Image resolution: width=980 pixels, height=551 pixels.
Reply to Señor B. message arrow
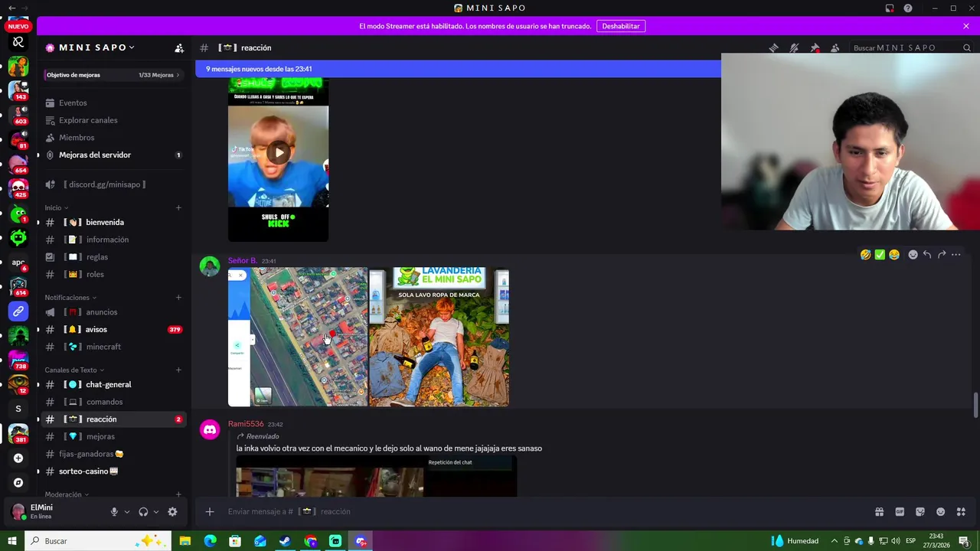click(927, 255)
